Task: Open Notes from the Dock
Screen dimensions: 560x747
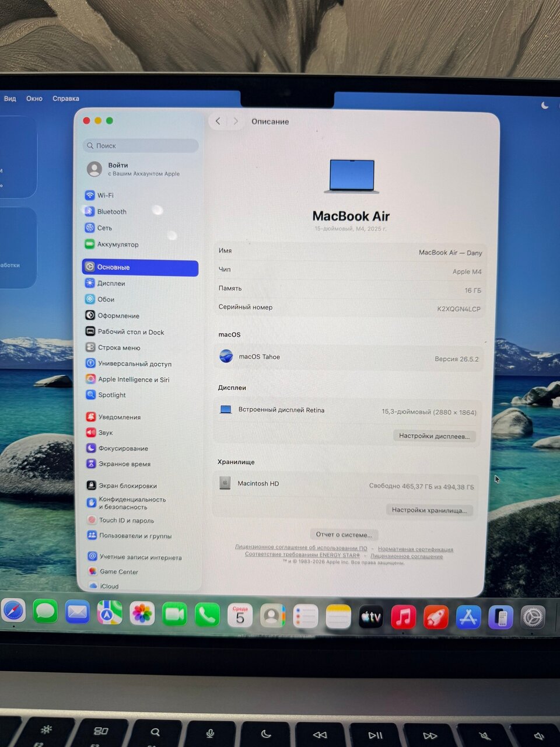Action: coord(338,617)
